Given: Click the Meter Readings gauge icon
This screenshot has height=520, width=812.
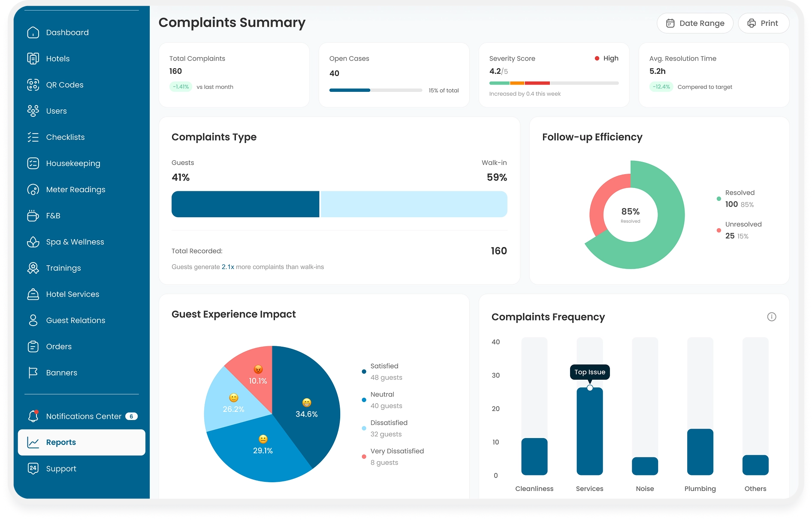Looking at the screenshot, I should pyautogui.click(x=33, y=190).
